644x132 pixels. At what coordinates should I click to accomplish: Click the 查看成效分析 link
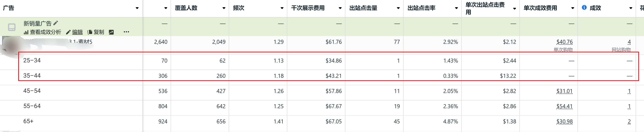click(46, 32)
